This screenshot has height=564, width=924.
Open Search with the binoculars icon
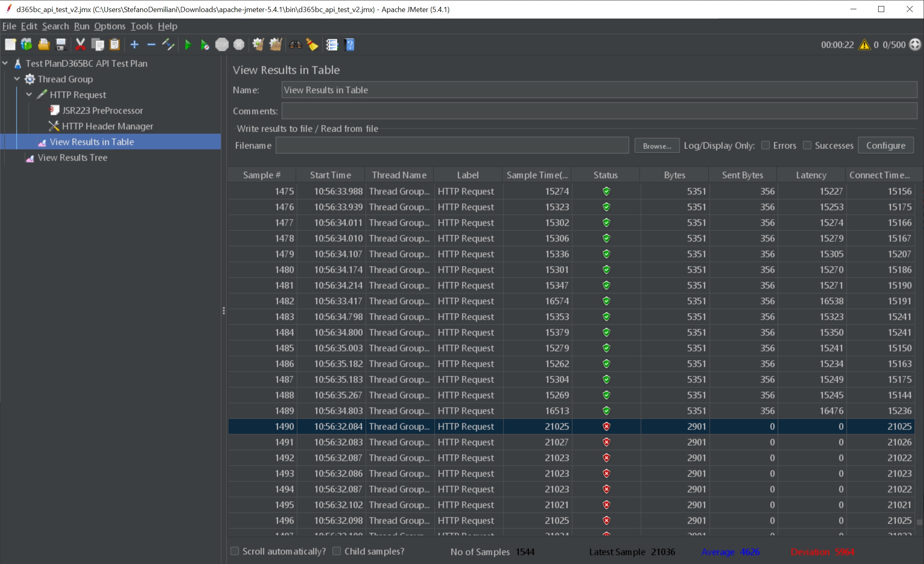coord(296,45)
